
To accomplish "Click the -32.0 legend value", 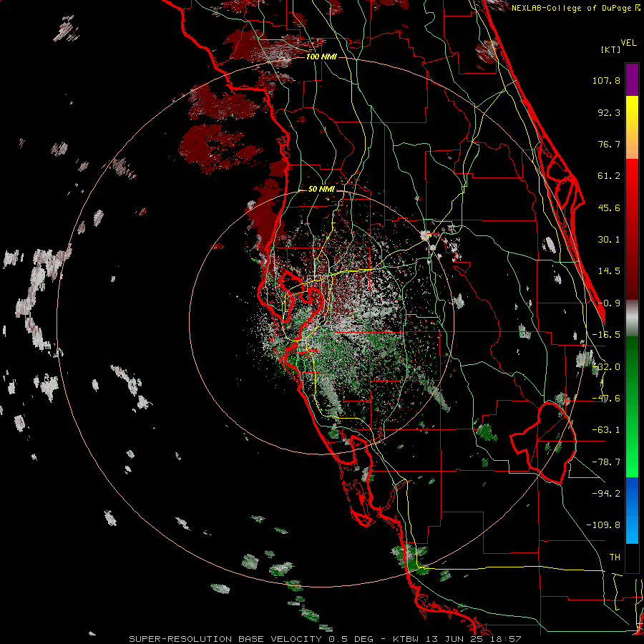I will pos(606,367).
